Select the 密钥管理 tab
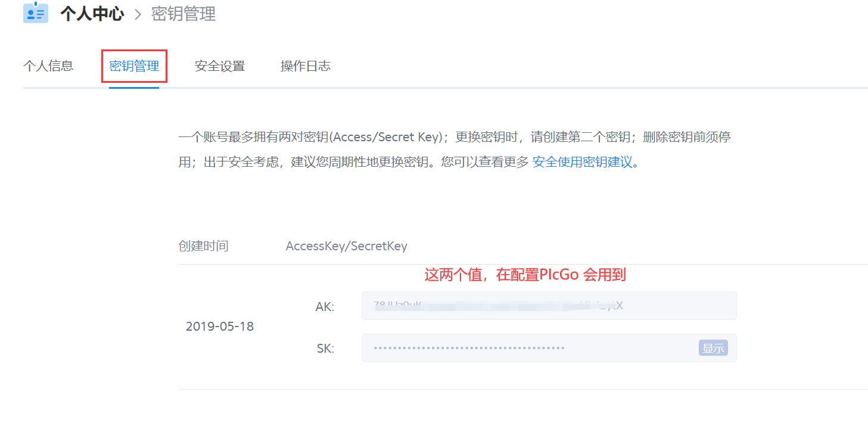This screenshot has height=432, width=868. click(x=134, y=66)
